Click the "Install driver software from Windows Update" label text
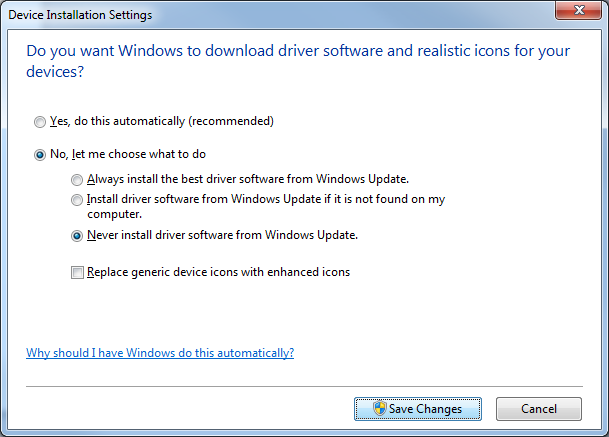This screenshot has height=437, width=609. [204, 199]
